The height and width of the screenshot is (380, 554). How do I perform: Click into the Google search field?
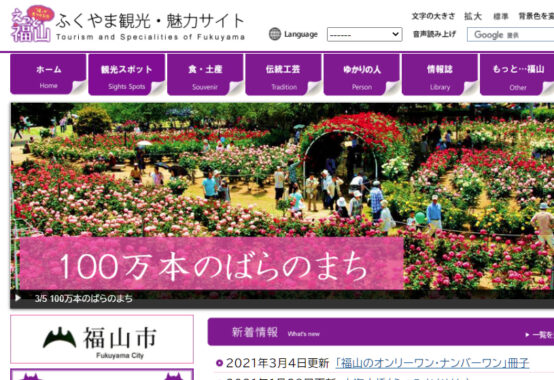click(x=511, y=35)
